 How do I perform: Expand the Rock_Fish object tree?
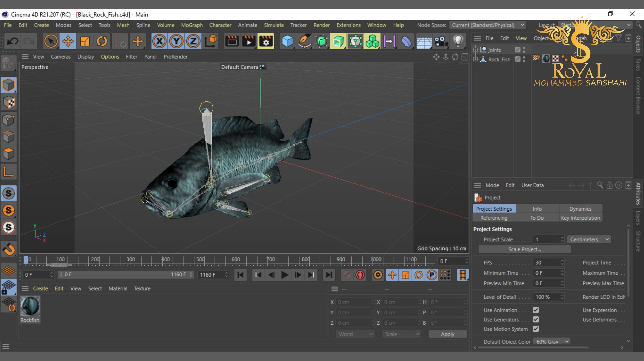pos(476,60)
